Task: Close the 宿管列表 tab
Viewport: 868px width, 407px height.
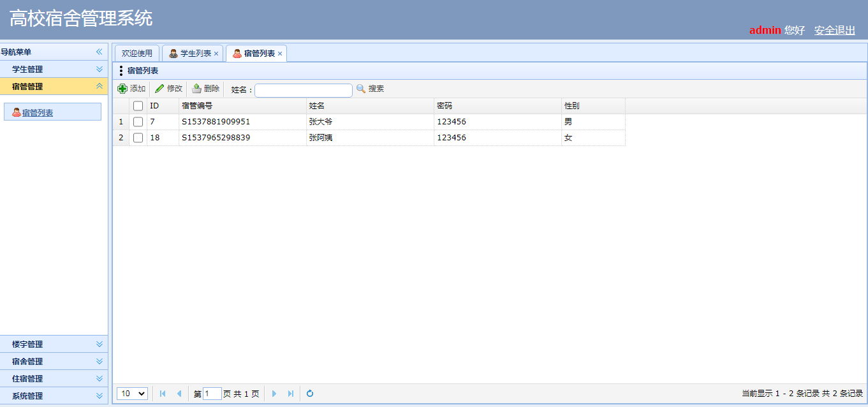Action: point(280,54)
